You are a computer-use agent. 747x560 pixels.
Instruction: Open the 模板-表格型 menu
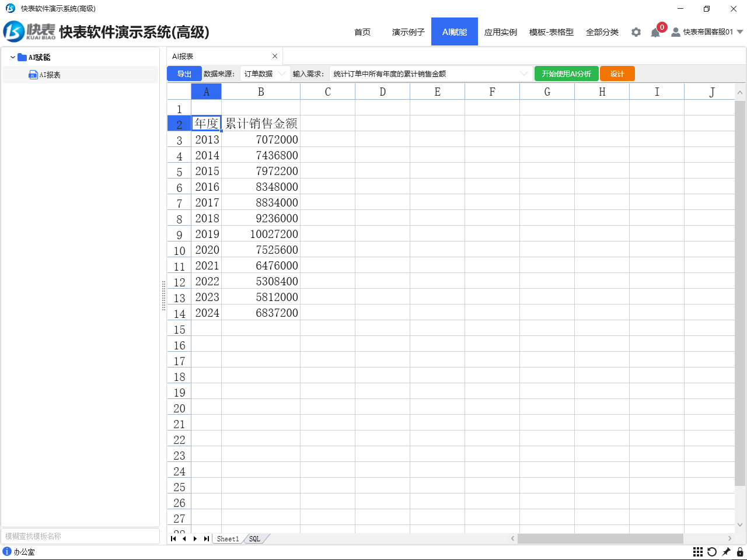pyautogui.click(x=551, y=32)
